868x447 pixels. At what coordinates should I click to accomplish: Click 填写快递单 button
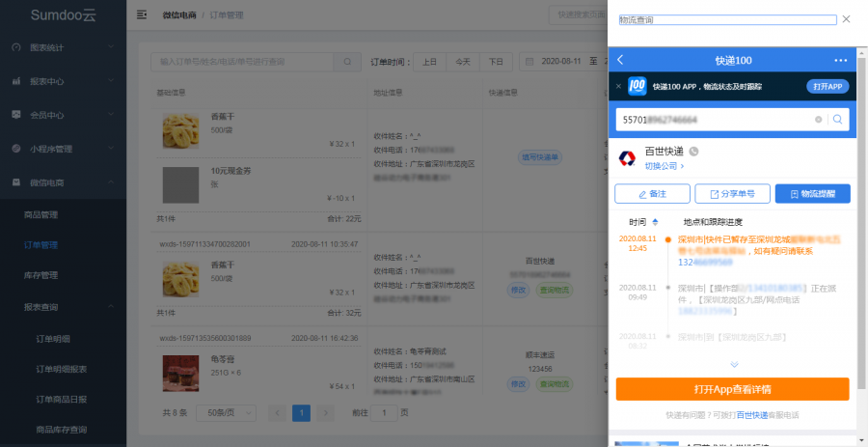pyautogui.click(x=540, y=157)
